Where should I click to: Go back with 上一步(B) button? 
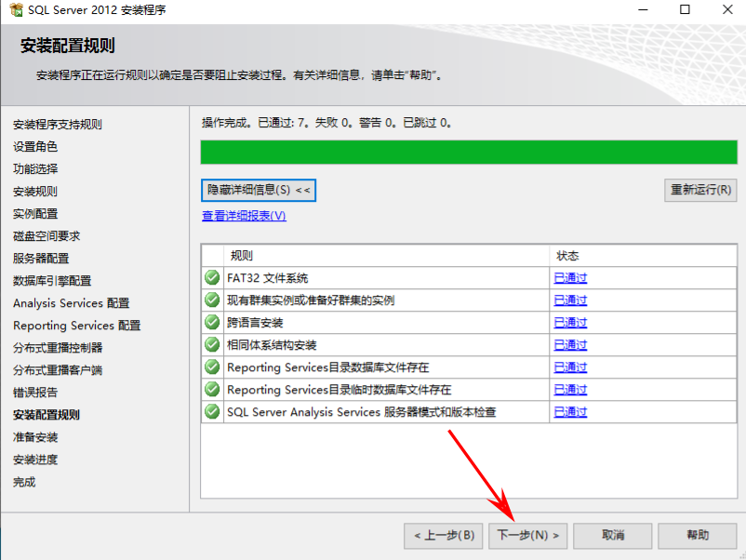tap(444, 536)
